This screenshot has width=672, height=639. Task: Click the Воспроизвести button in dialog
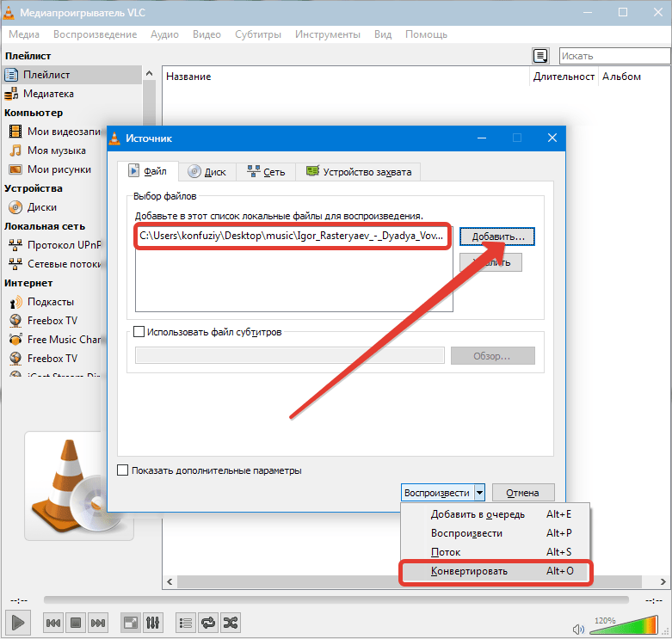coord(437,493)
